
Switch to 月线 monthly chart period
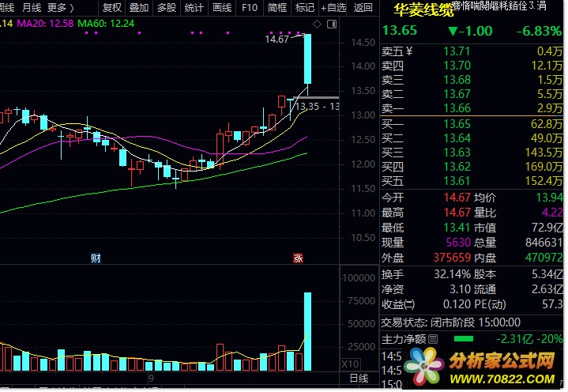tap(32, 7)
